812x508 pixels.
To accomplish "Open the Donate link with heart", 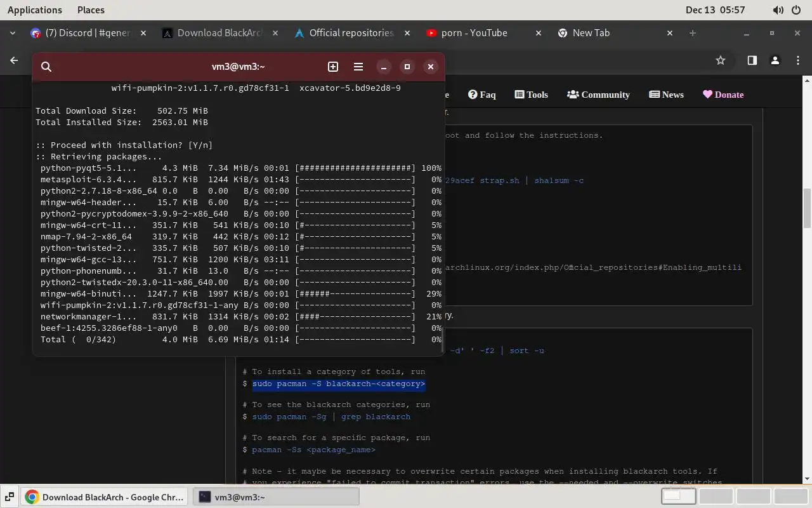I will point(723,95).
